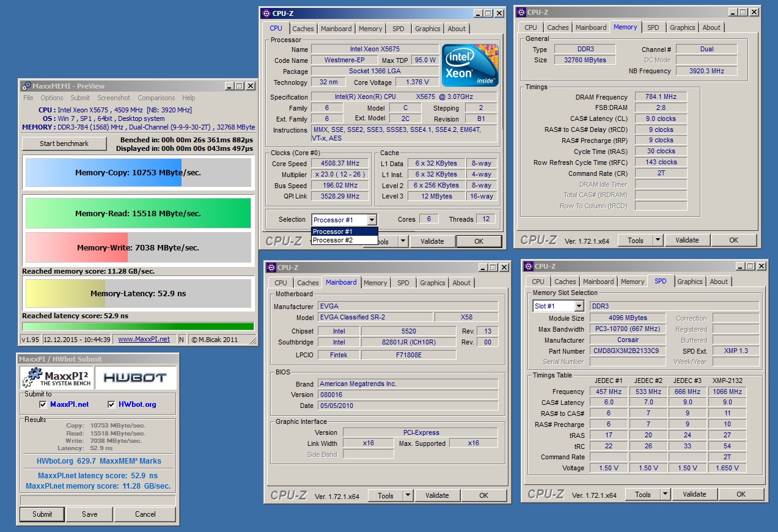Click OK in CPU-Z SPD window
Image resolution: width=778 pixels, height=532 pixels.
tap(741, 494)
